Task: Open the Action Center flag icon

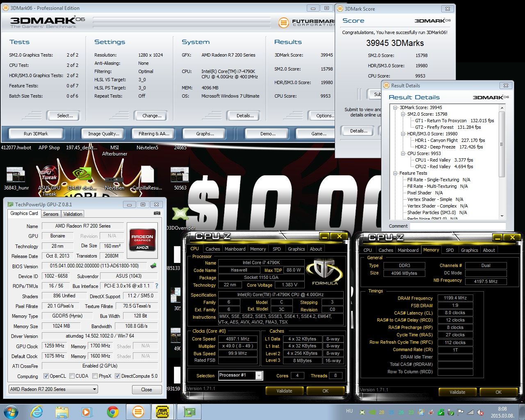Action: [x=461, y=412]
